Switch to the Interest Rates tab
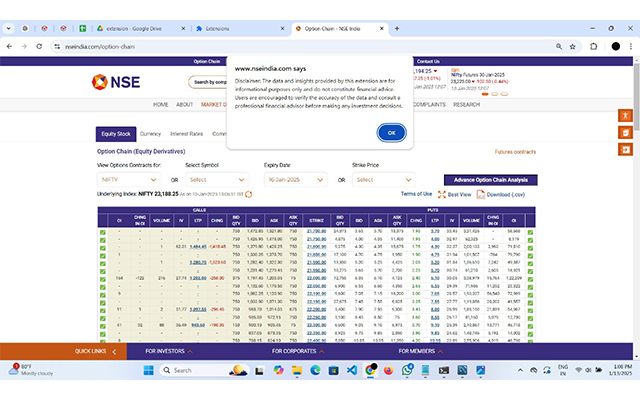Screen dimensions: 640x400 tap(187, 134)
